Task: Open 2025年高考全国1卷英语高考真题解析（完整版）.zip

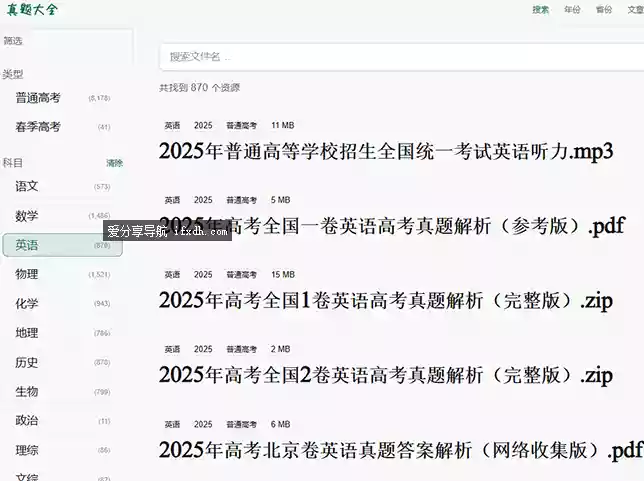Action: coord(386,301)
